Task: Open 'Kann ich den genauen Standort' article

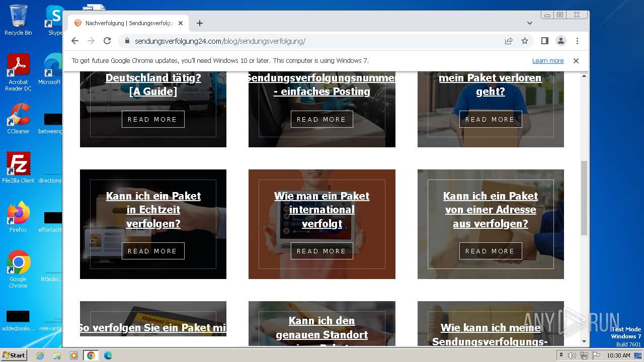Action: point(322,330)
